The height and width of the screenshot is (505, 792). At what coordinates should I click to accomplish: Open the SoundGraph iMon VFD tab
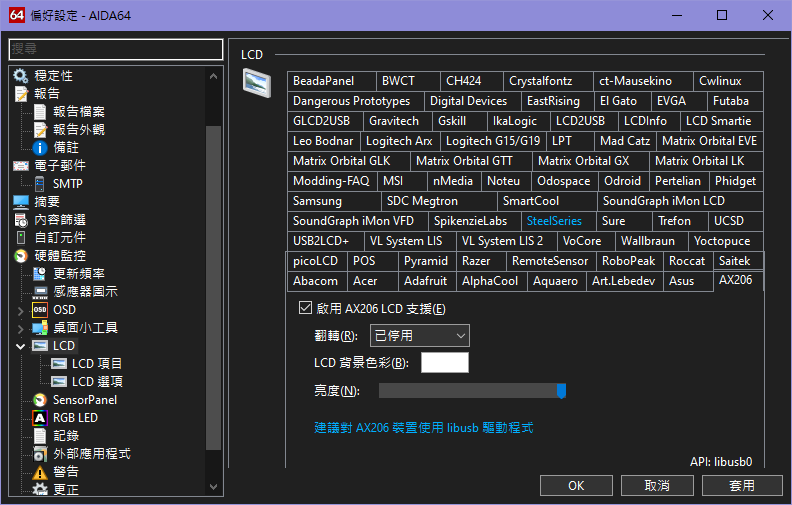pos(358,221)
